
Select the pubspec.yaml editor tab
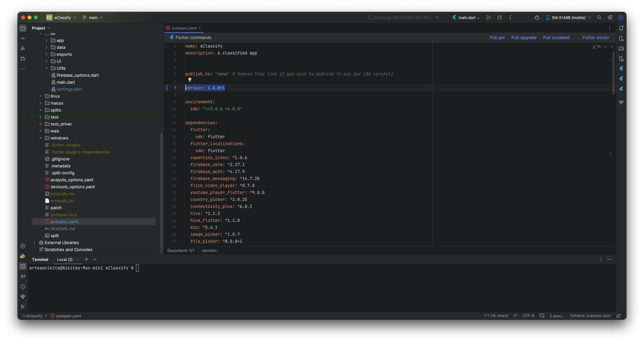(x=184, y=28)
